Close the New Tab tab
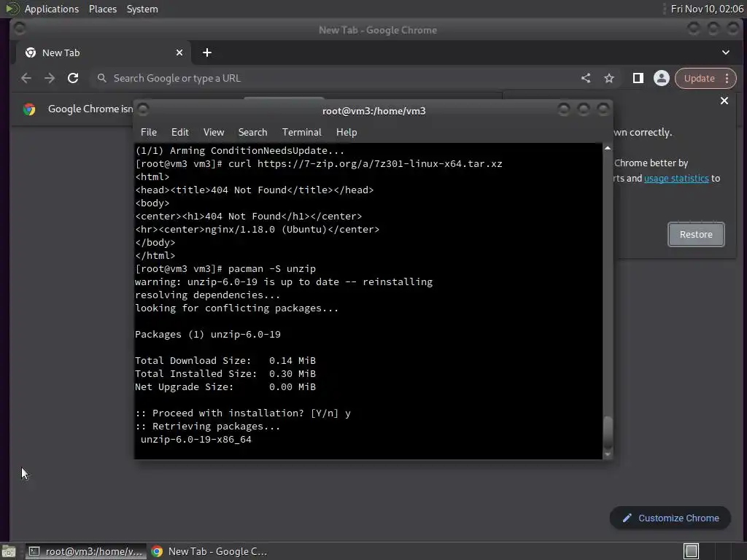The height and width of the screenshot is (560, 747). (x=179, y=52)
